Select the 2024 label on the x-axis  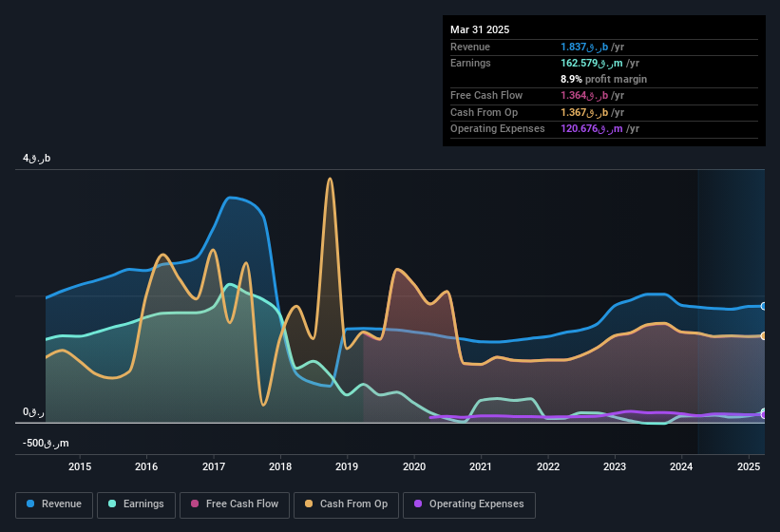click(x=681, y=466)
